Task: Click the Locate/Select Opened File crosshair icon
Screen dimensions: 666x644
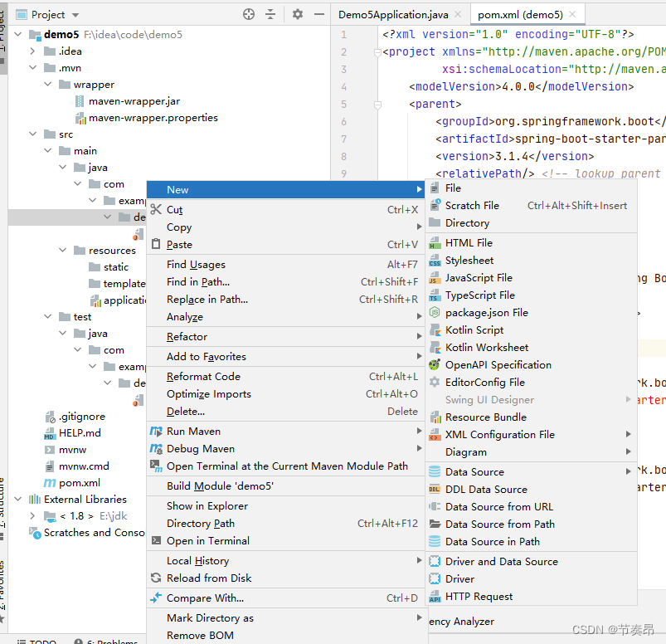Action: pyautogui.click(x=249, y=14)
